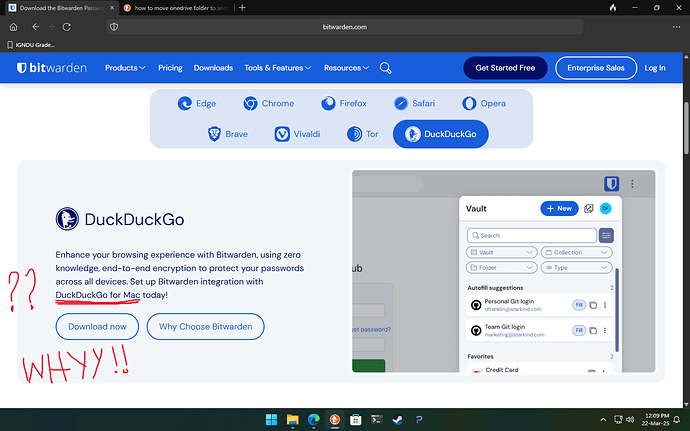
Task: Click the DuckDuckGo for Mac link
Action: pyautogui.click(x=98, y=295)
